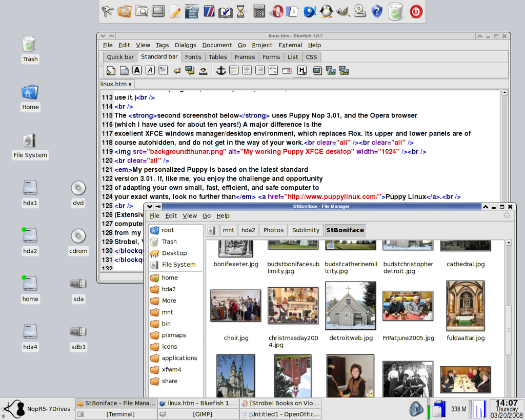
Task: Click the Quickstart new-page icon in Bluefish
Action: pos(111,71)
